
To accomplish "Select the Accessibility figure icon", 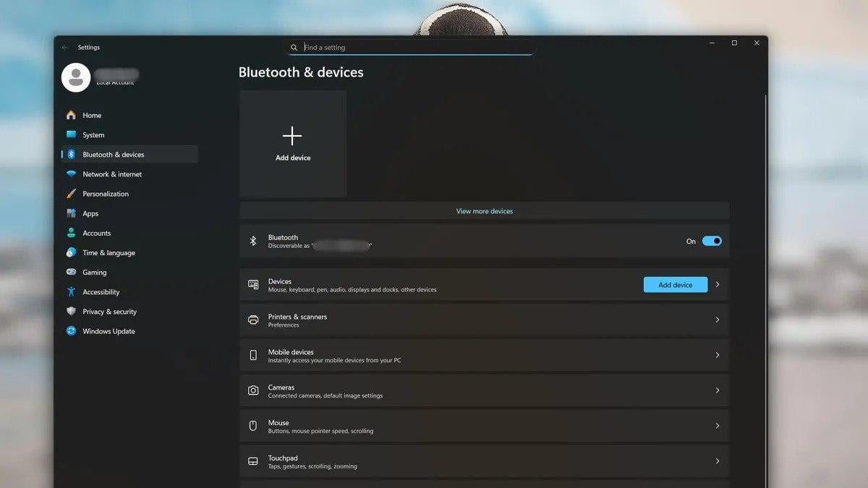I will point(71,292).
